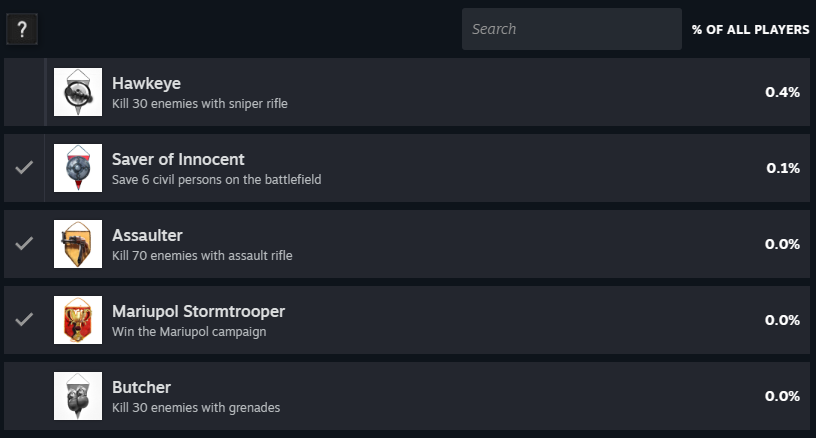Click the Mariupol Stormtrooper trophy icon
The width and height of the screenshot is (816, 438).
point(78,320)
